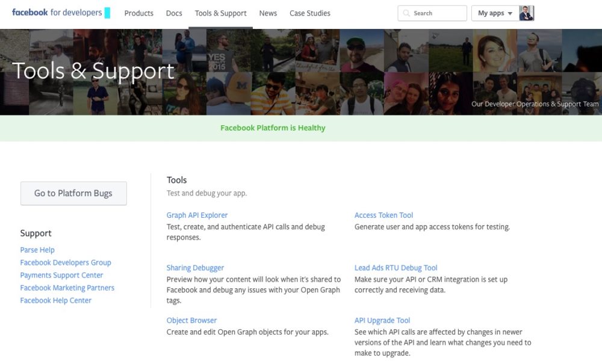Click the Facebook Platform is Healthy status
This screenshot has height=364, width=602.
[273, 128]
